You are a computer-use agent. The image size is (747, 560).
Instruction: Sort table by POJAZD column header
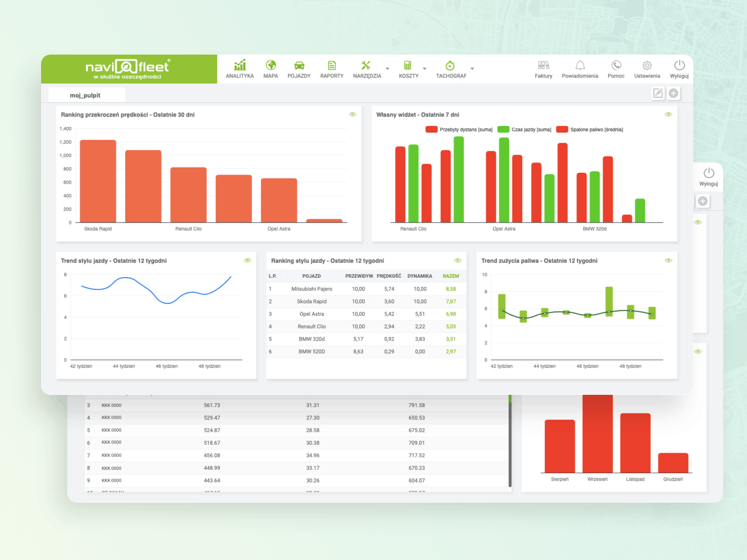click(311, 276)
